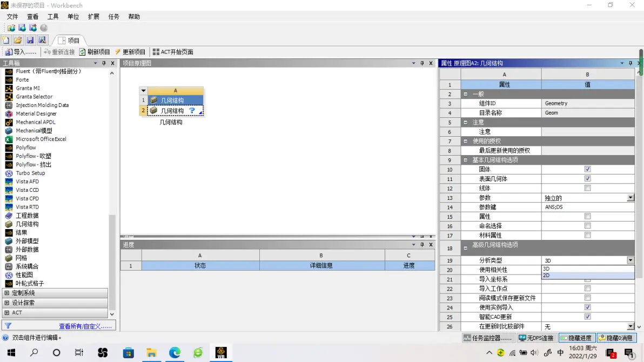
Task: Toggle the 智能CAD更新 checkbox
Action: coord(587,317)
